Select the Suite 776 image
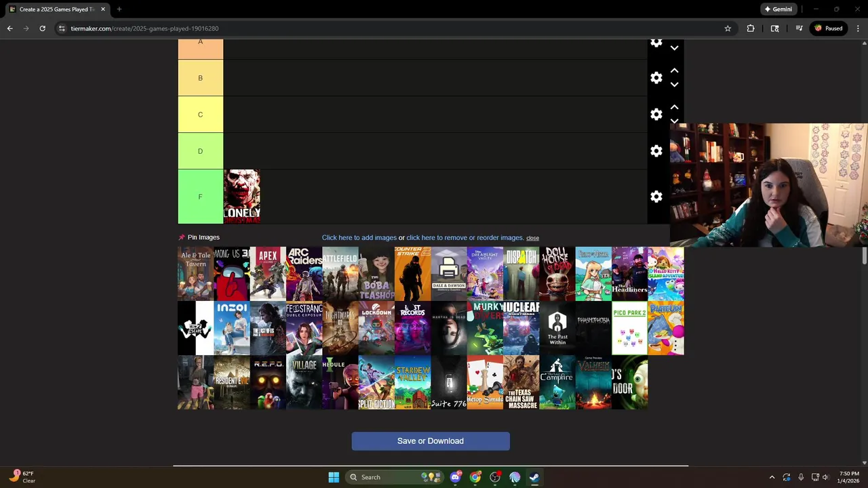868x488 pixels. click(449, 382)
